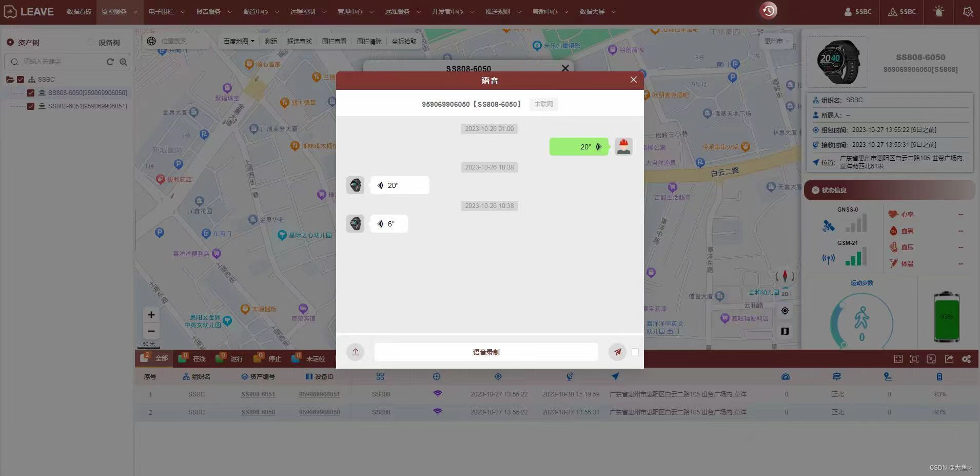
Task: Play the received 20" voice message
Action: tap(400, 185)
